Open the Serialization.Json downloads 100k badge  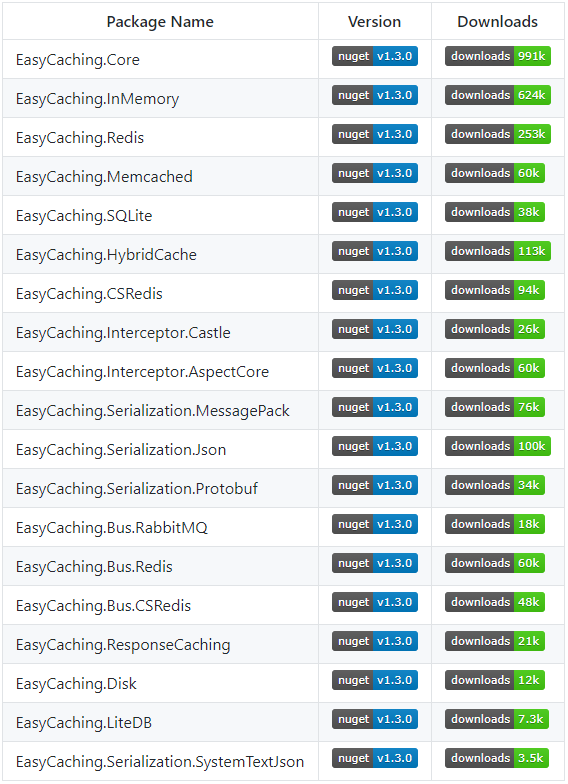pos(498,446)
